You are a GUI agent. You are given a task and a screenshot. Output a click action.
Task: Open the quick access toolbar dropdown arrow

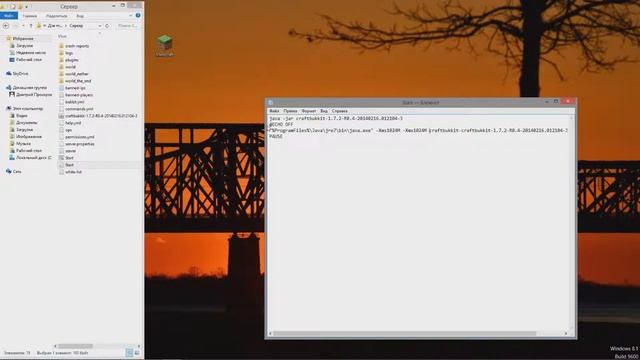pyautogui.click(x=27, y=7)
